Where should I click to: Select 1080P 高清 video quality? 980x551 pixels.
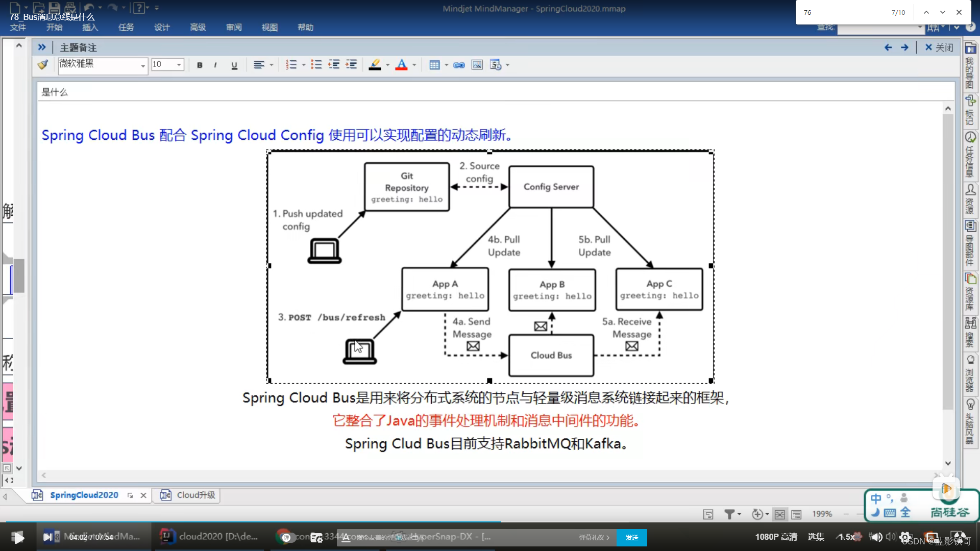pyautogui.click(x=776, y=537)
